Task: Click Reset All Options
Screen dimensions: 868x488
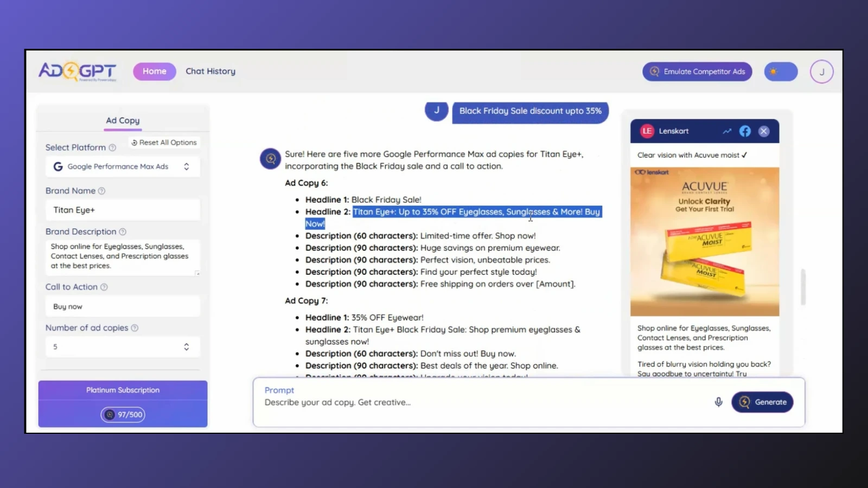Action: 164,143
